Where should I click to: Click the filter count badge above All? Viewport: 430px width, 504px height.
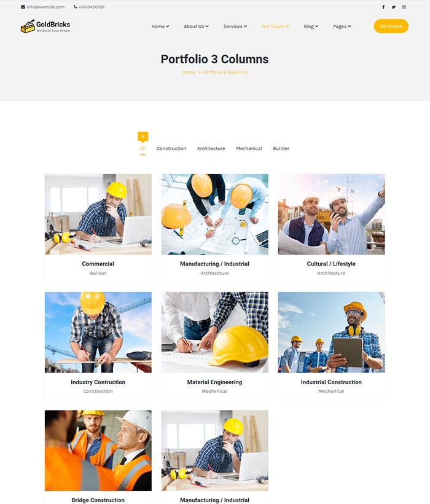143,136
